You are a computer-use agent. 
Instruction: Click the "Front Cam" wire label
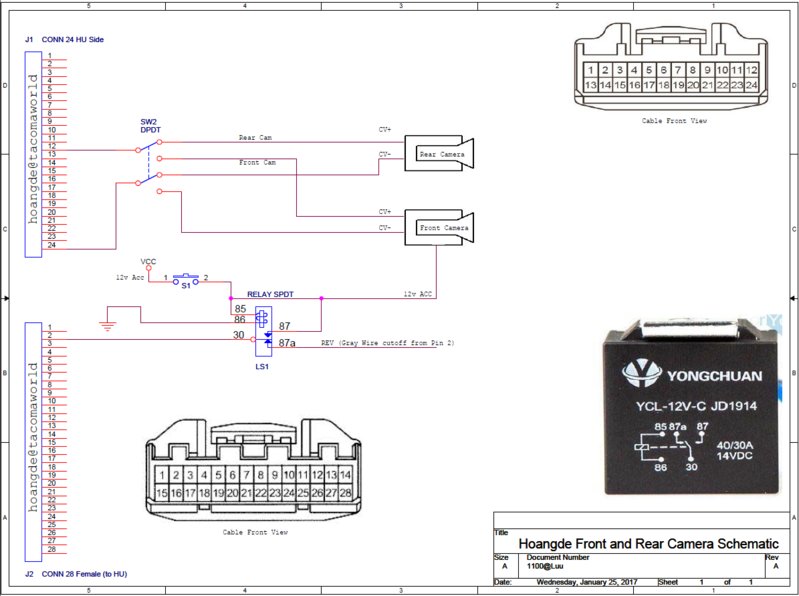tap(257, 162)
